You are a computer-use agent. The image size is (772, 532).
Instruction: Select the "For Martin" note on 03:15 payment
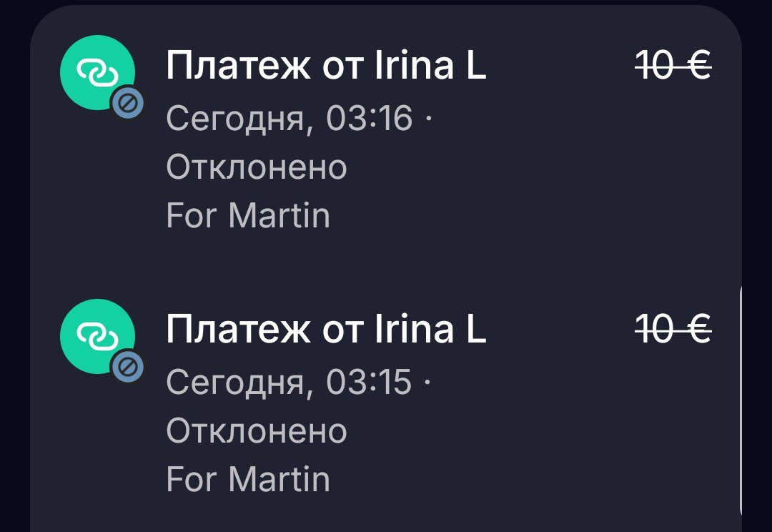tap(248, 479)
